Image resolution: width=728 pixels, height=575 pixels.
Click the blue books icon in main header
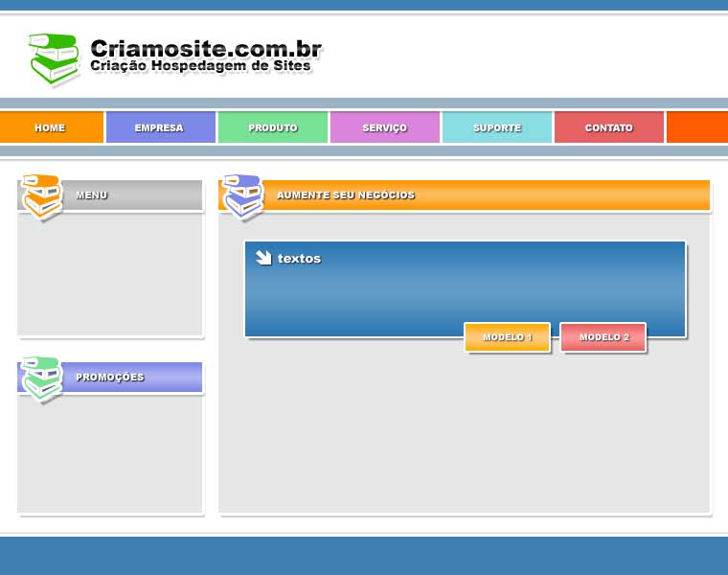[242, 196]
